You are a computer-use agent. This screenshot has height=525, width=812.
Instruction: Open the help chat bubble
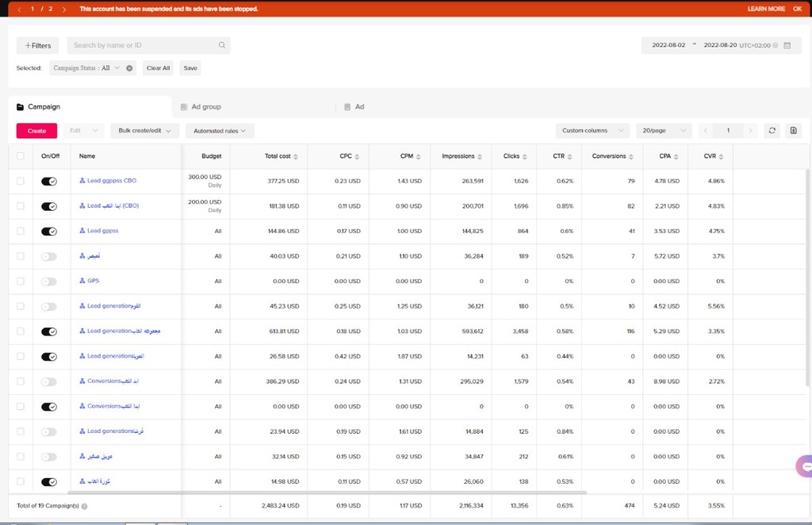click(805, 466)
